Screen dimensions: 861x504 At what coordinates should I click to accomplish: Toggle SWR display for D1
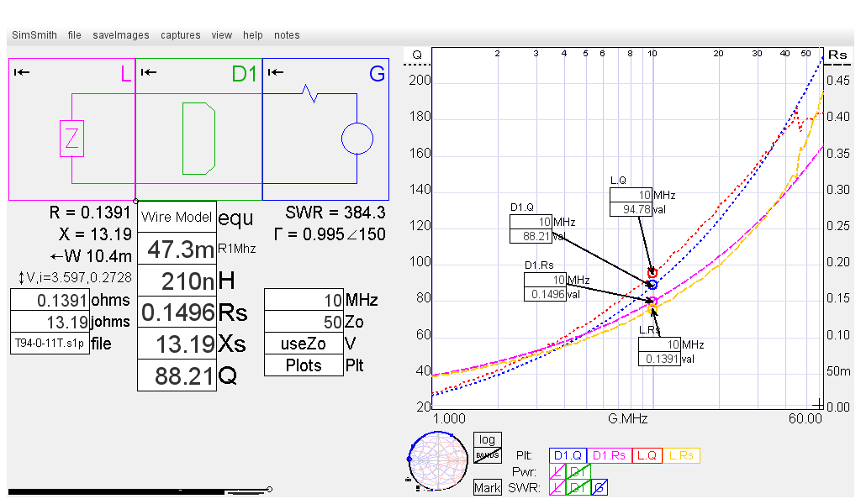pos(578,487)
